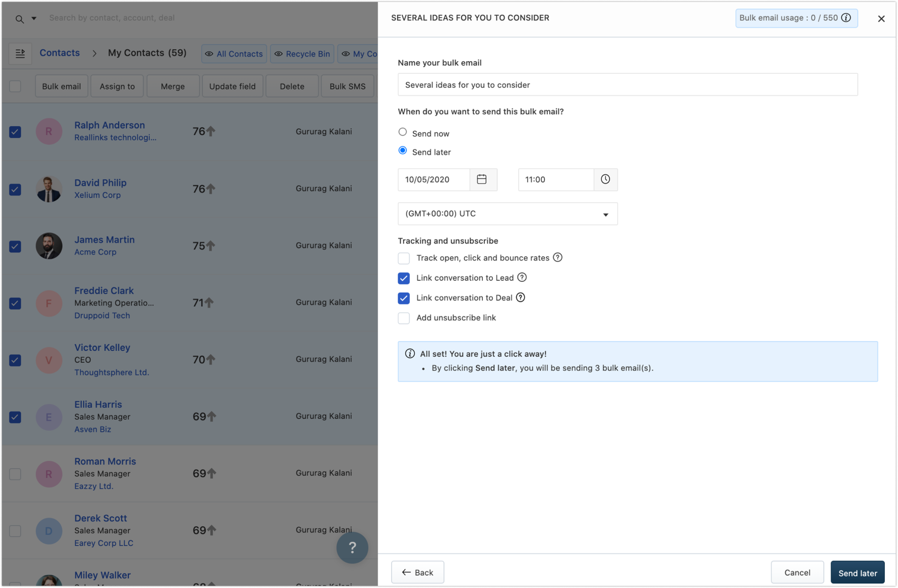Screen dimensions: 898x588
Task: Uncheck Link conversation to Lead
Action: coord(403,278)
